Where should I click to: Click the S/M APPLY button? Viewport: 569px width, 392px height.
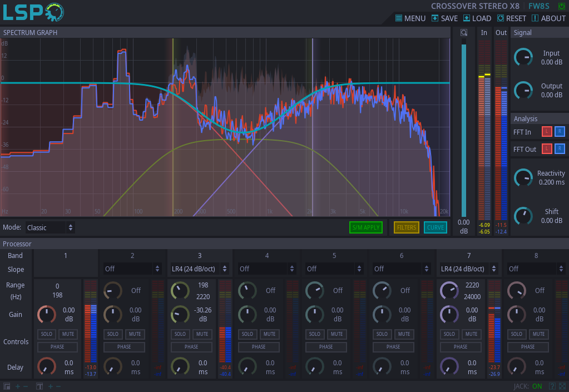(366, 227)
